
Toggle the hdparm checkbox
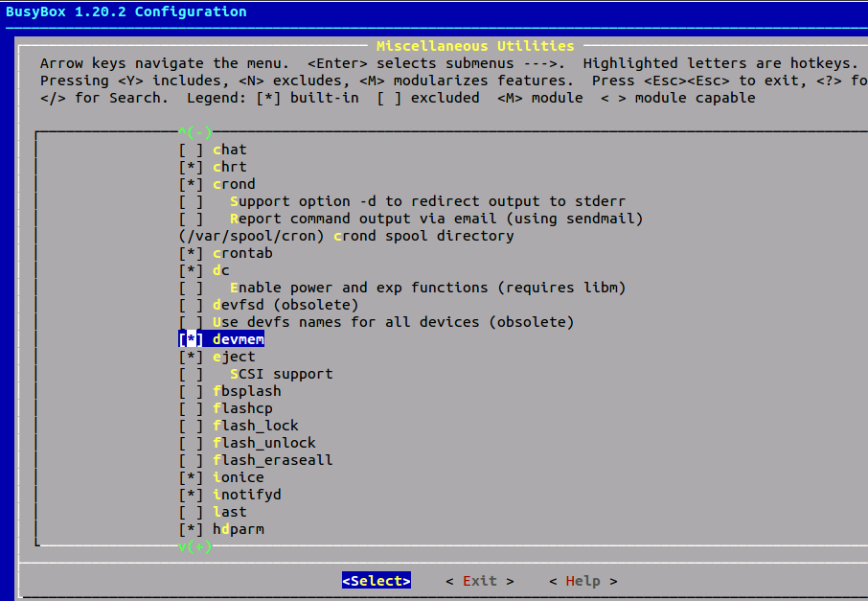click(191, 529)
